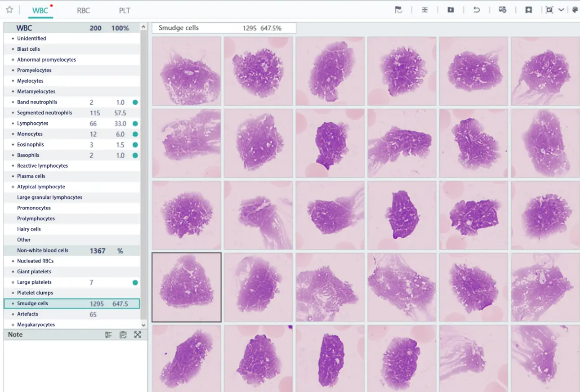Click the cell list scroll-down arrow
This screenshot has height=392, width=580.
point(143,325)
